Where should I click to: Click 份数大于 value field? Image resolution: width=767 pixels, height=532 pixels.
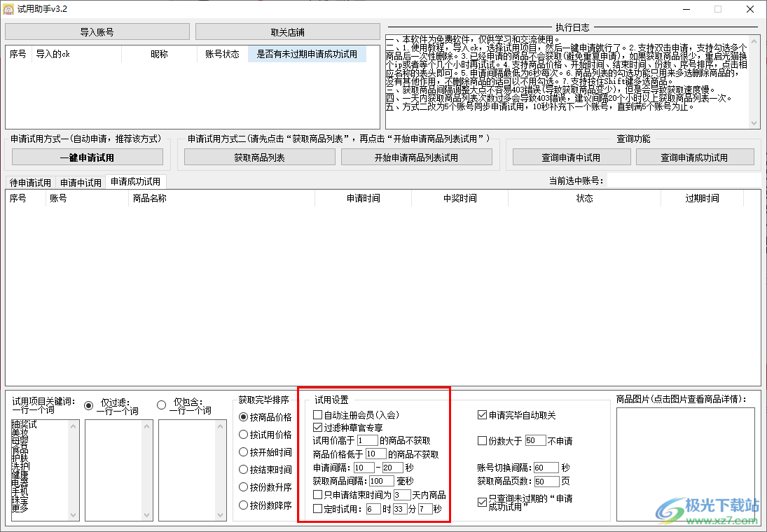tap(535, 440)
